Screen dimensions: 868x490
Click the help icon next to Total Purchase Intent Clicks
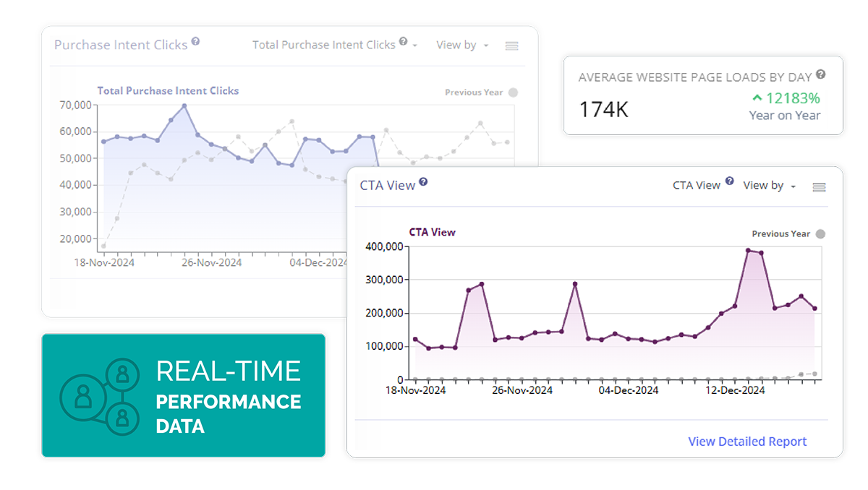tap(403, 40)
